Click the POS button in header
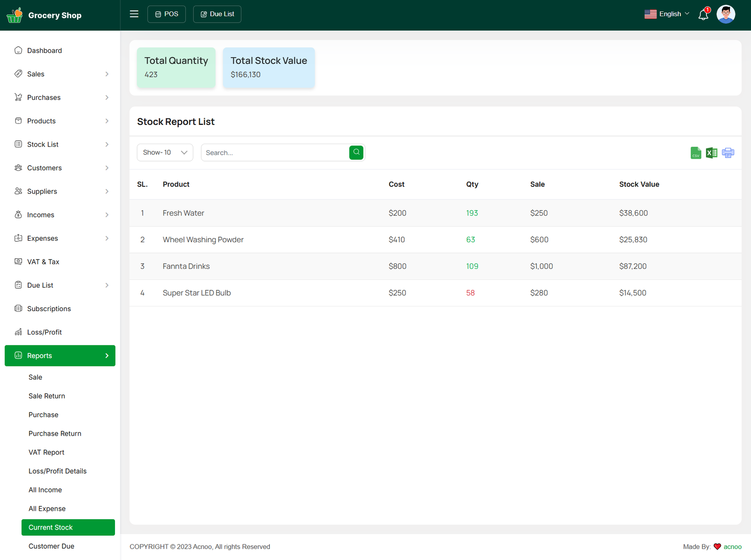The height and width of the screenshot is (560, 751). point(167,14)
